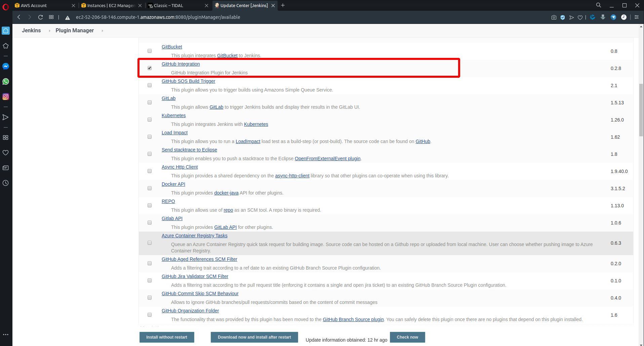Image resolution: width=644 pixels, height=346 pixels.
Task: Open Instagram from the Opera sidebar
Action: [6, 97]
